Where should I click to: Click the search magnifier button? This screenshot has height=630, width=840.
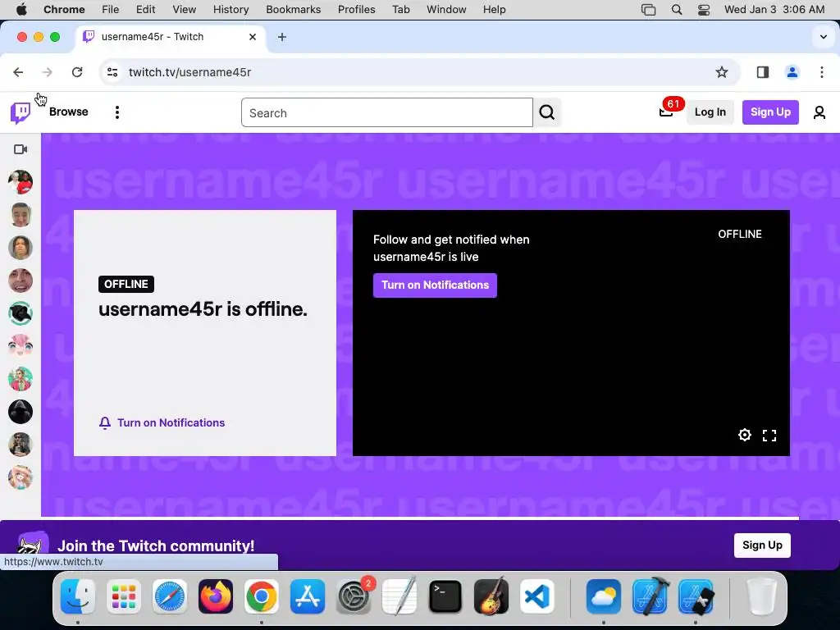(x=547, y=112)
